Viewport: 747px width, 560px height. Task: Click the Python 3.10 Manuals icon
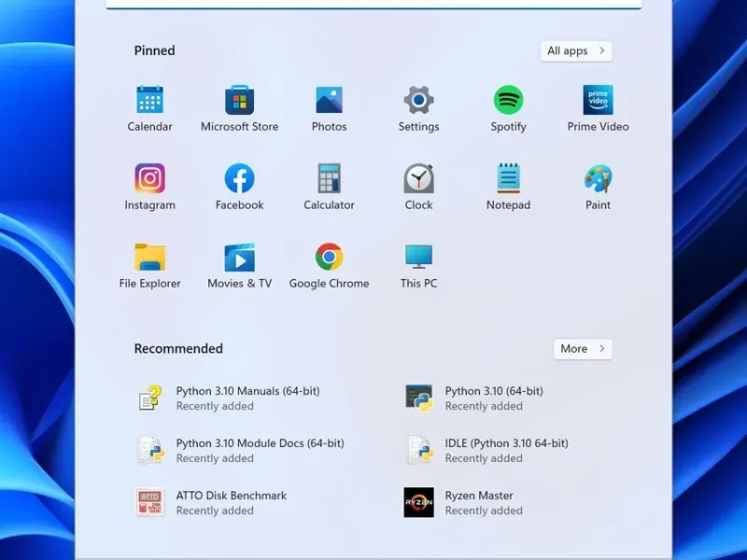tap(150, 398)
